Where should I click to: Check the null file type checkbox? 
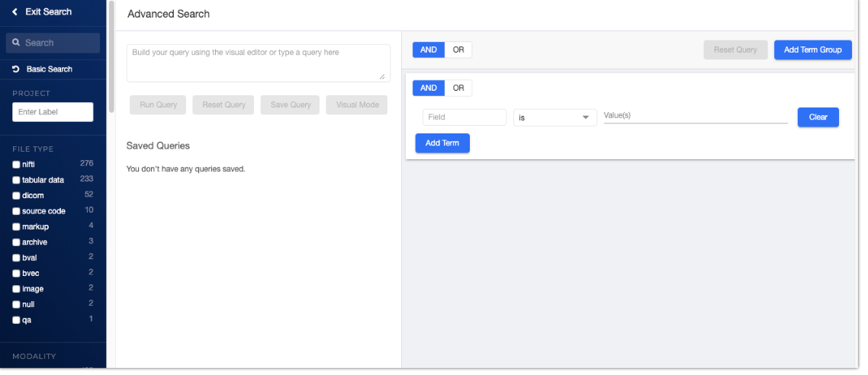16,304
